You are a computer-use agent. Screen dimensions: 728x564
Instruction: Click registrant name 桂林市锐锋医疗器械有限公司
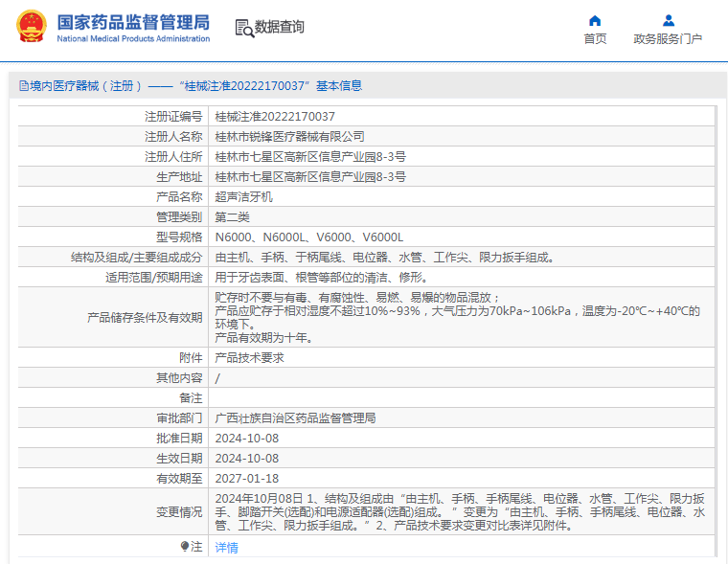[289, 137]
